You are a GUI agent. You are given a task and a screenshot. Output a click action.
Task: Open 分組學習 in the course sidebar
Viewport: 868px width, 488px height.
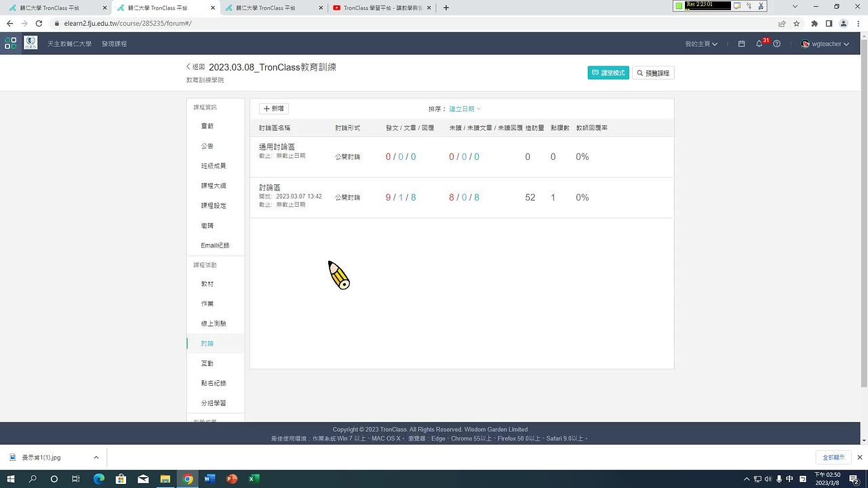[214, 403]
